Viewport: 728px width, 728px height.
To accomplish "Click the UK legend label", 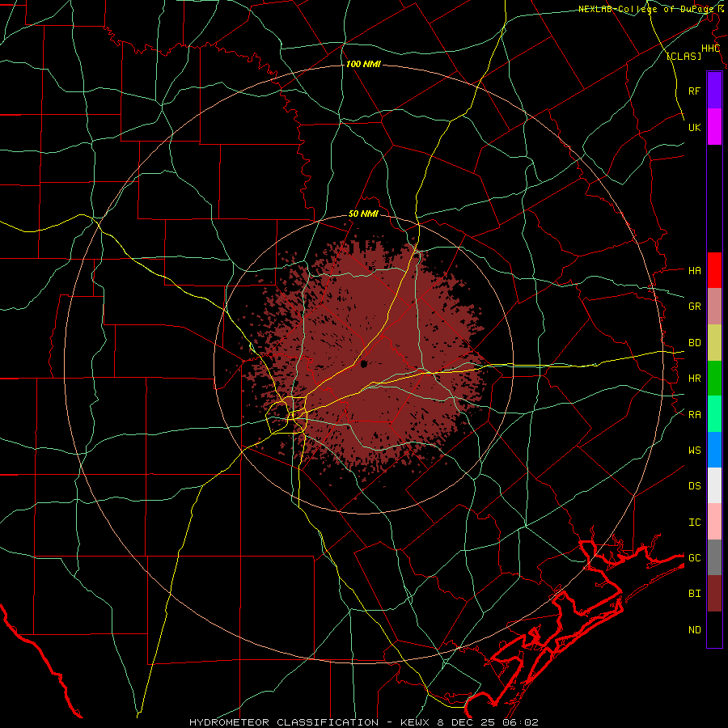I will click(x=694, y=127).
